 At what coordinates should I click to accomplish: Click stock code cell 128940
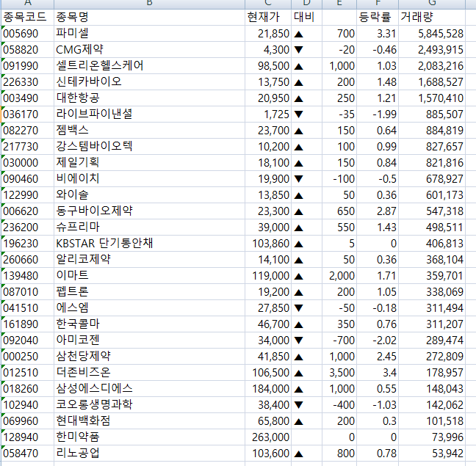27,437
